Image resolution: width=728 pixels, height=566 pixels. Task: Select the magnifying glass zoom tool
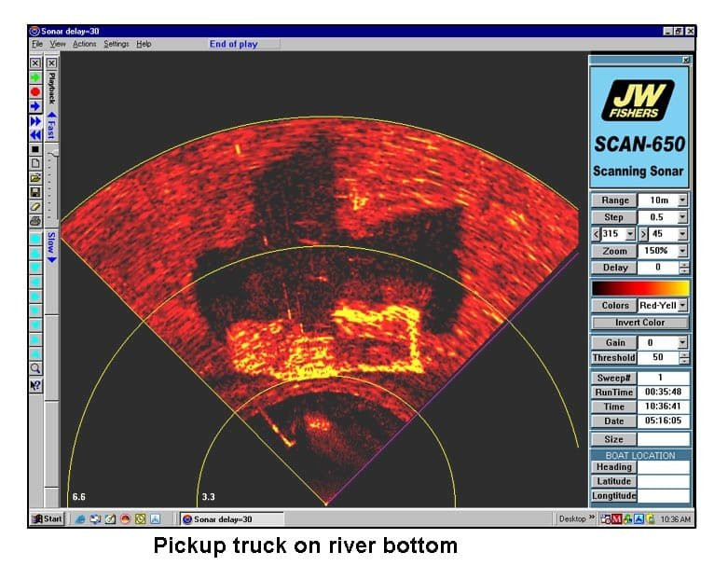35,369
